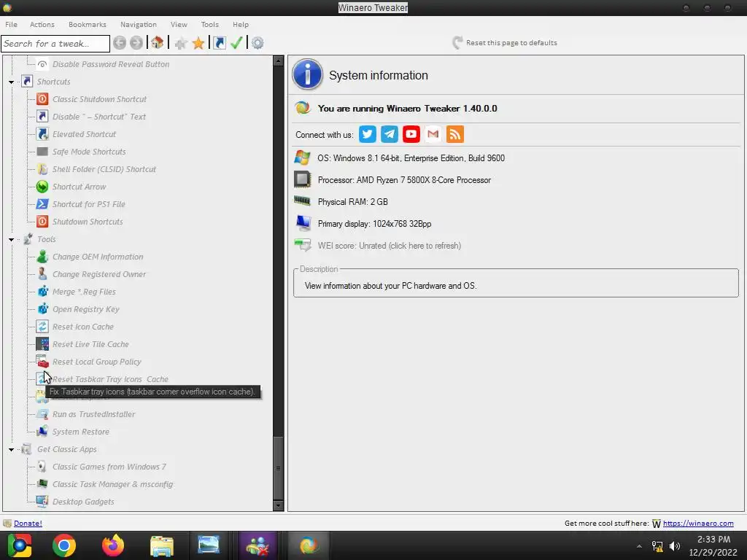The height and width of the screenshot is (560, 747).
Task: Open Firefox from the taskbar
Action: (113, 545)
